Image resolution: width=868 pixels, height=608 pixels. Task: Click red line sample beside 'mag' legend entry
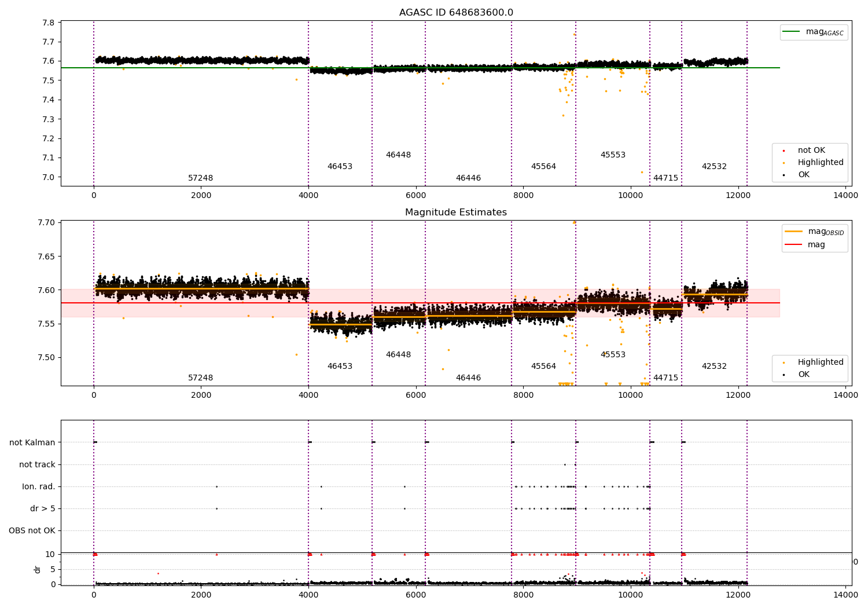coord(793,245)
